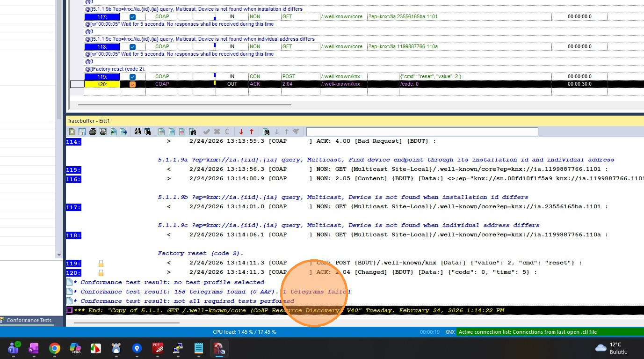The height and width of the screenshot is (359, 644).
Task: Click the CPU load status text
Action: (x=244, y=332)
